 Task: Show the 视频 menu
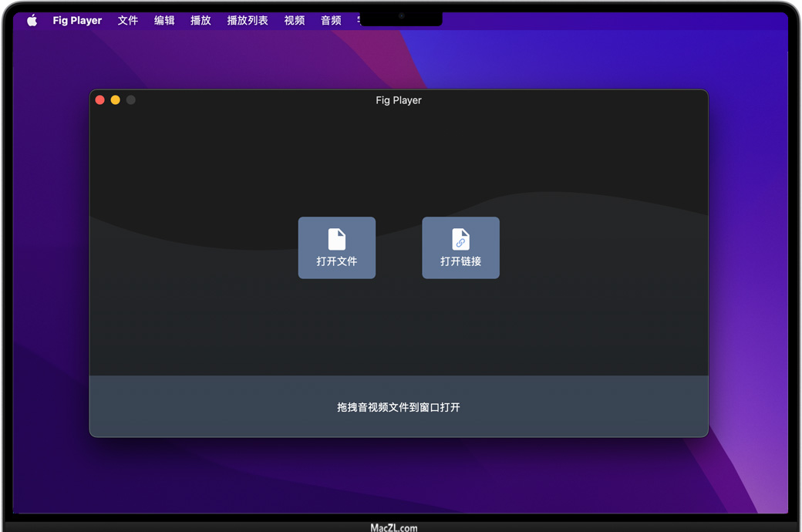click(295, 21)
